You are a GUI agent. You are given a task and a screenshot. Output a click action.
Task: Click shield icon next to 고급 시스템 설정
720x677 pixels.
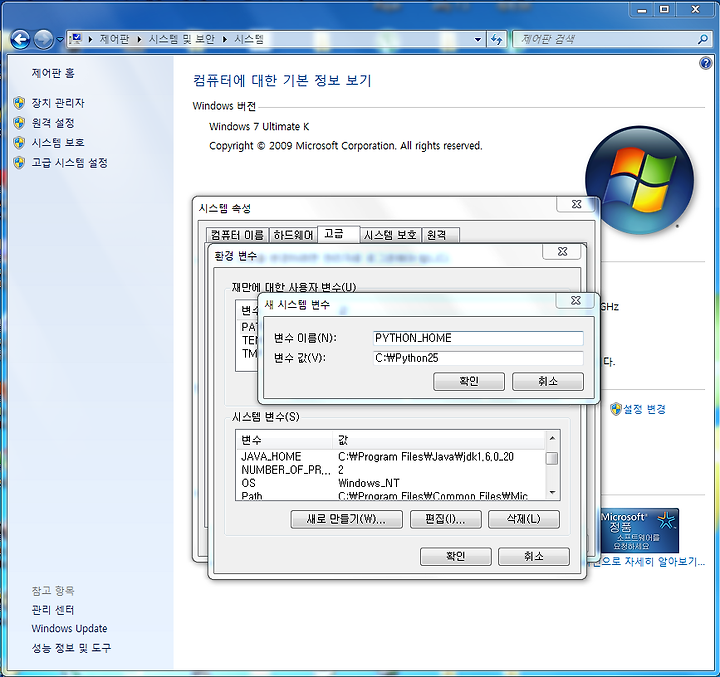19,163
